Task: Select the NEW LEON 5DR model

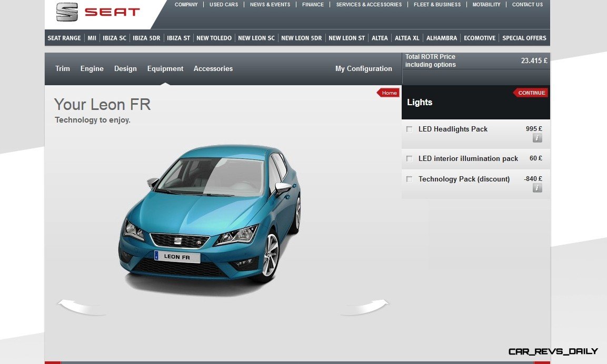Action: click(x=302, y=38)
